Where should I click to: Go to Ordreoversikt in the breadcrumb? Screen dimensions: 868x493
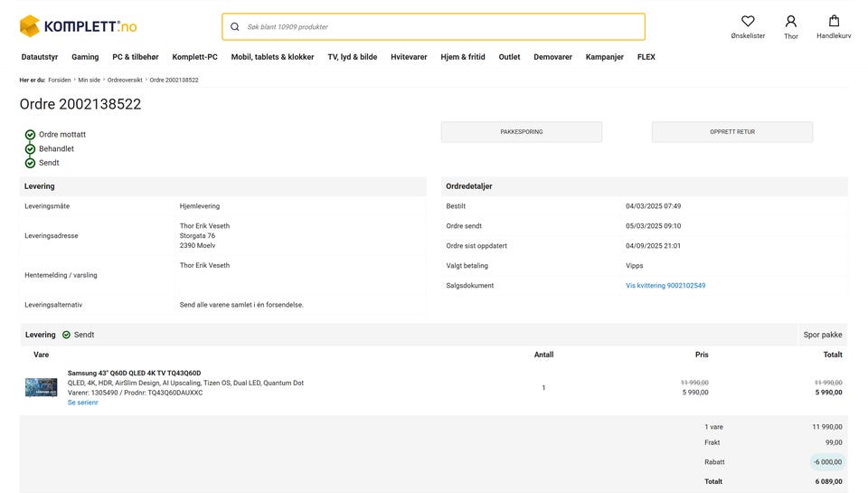(x=126, y=81)
